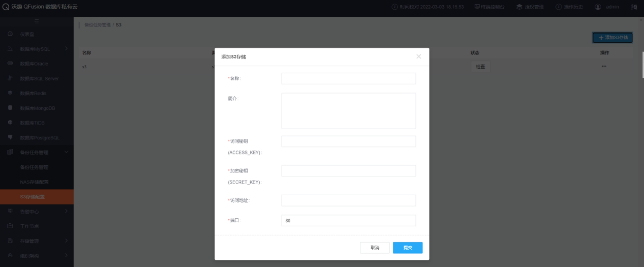This screenshot has height=267, width=644.
Task: Click the time calibration clock icon
Action: tap(395, 7)
